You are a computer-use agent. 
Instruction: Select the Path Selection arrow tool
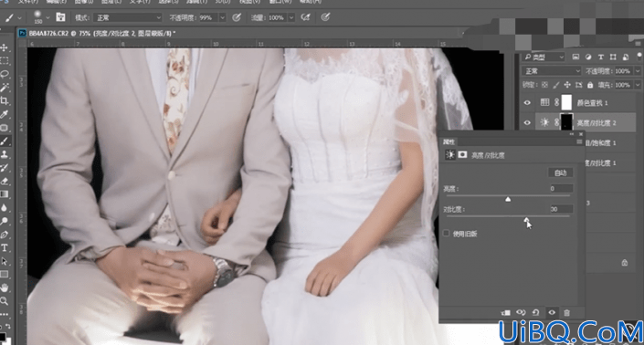tap(4, 261)
